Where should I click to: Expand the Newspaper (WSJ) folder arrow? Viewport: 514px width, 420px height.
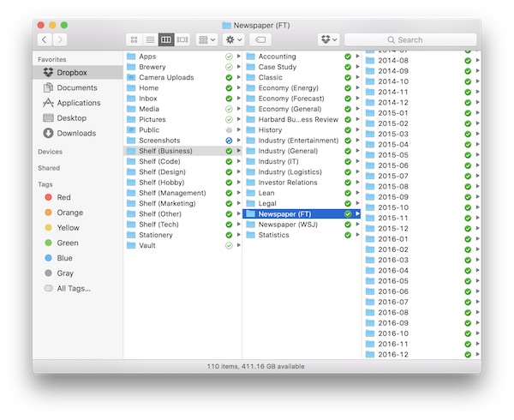[358, 224]
